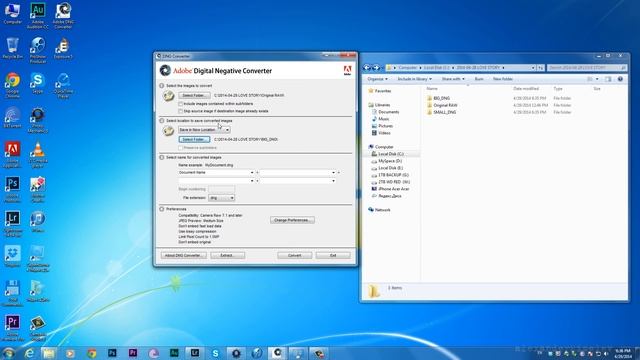Show the preview pane in Explorer

[608, 79]
